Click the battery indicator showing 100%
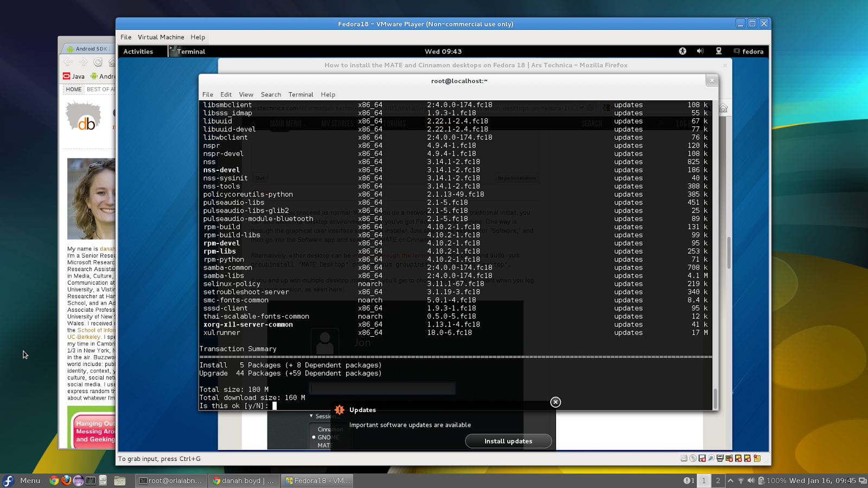This screenshot has height=488, width=868. pyautogui.click(x=767, y=480)
